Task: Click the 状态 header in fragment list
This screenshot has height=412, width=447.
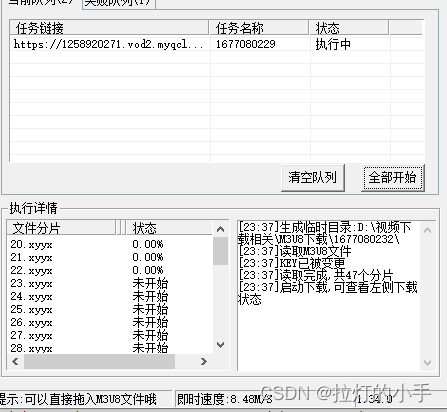Action: click(169, 228)
